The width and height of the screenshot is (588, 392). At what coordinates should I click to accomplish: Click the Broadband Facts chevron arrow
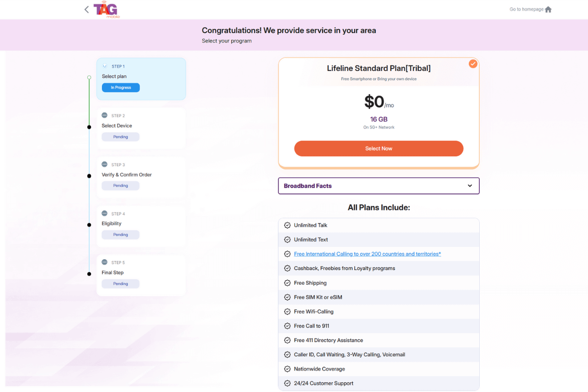[x=470, y=186]
